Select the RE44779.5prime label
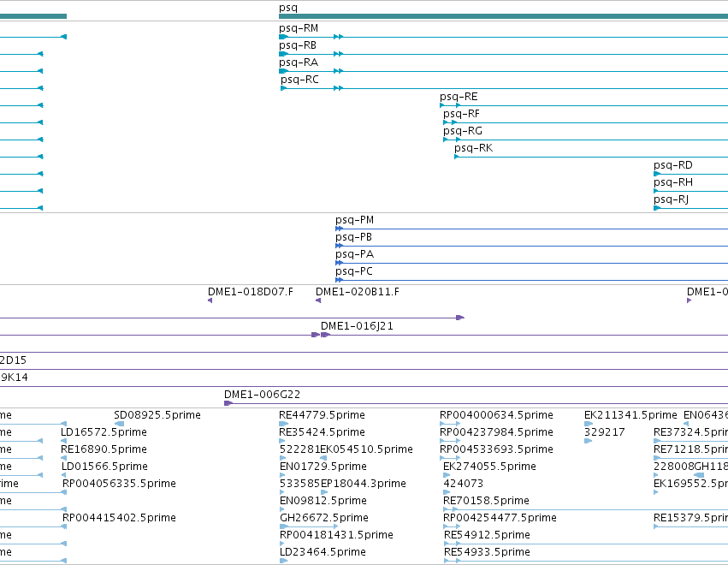This screenshot has height=565, width=728. (323, 415)
